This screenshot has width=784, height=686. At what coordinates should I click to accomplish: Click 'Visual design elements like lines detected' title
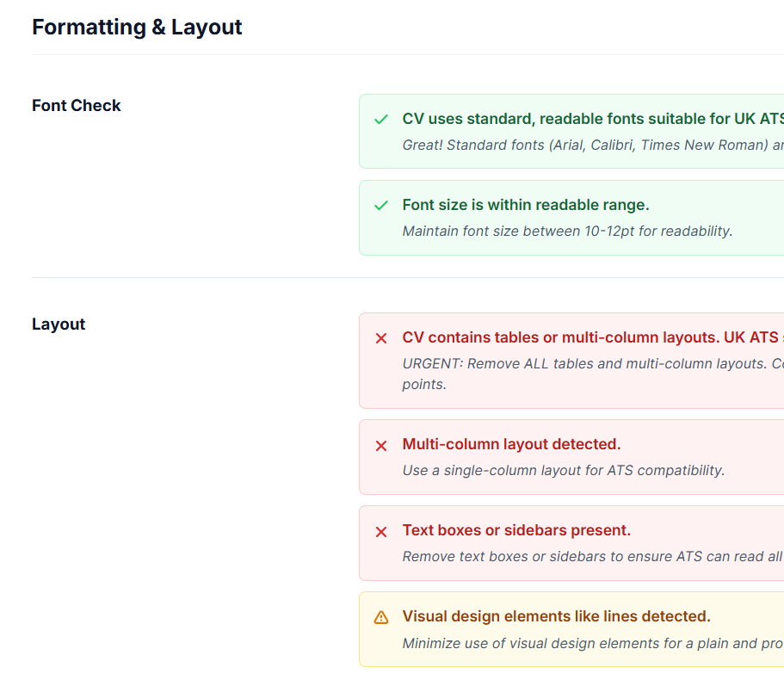(x=556, y=616)
